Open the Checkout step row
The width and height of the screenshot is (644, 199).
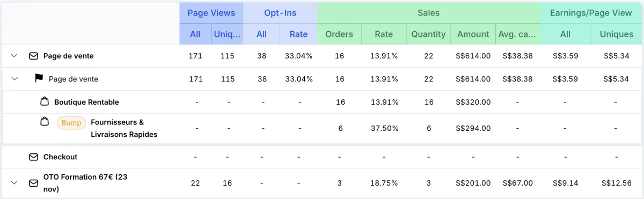click(x=322, y=157)
